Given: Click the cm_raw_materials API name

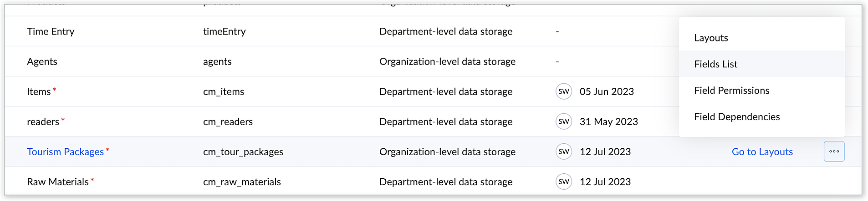Looking at the screenshot, I should 242,182.
